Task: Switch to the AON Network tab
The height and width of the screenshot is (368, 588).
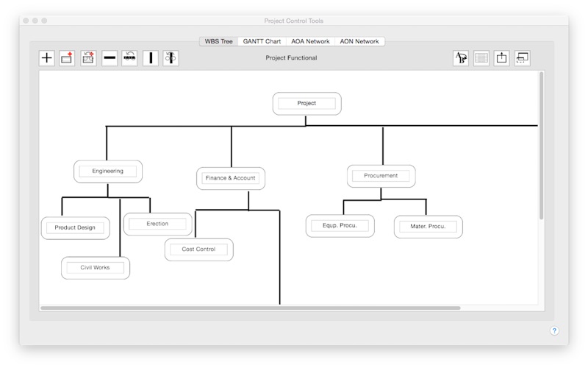Action: tap(359, 41)
